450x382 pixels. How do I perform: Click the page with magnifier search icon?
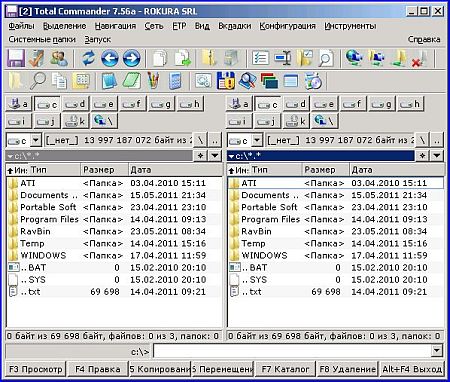(x=326, y=59)
